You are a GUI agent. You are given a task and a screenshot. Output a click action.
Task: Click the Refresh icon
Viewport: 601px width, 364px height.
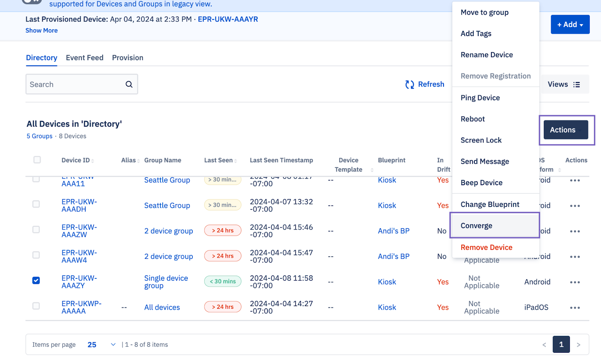pos(409,85)
